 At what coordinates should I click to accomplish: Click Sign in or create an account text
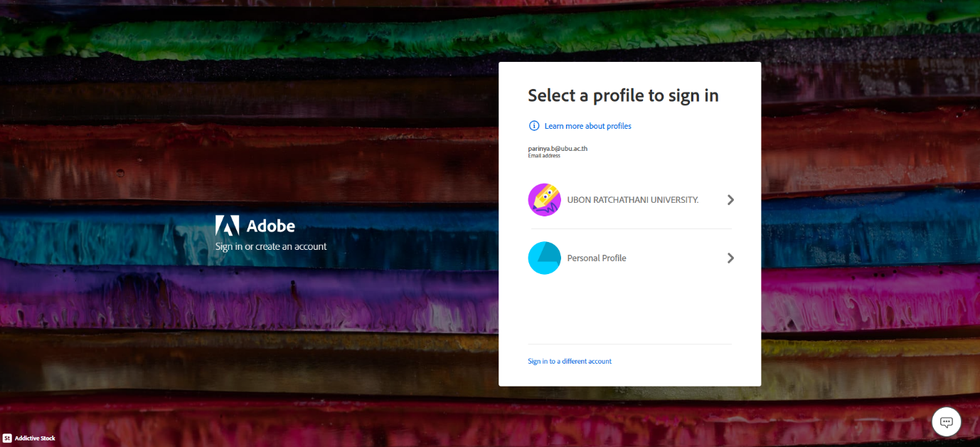(271, 247)
